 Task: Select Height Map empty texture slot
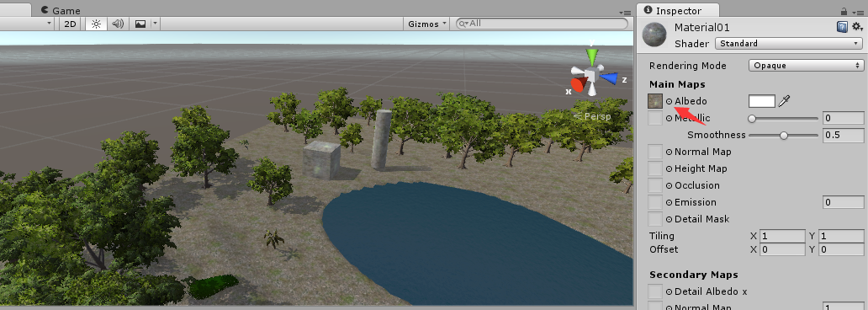655,168
